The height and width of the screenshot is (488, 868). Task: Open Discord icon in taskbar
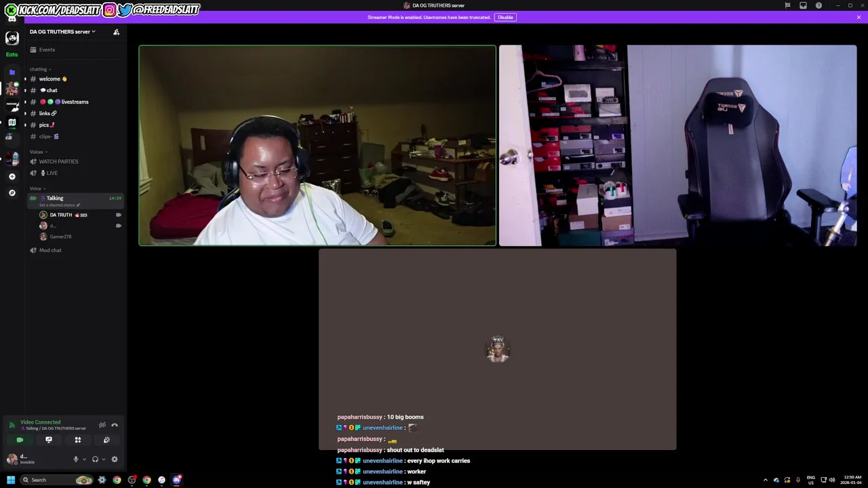coord(176,480)
